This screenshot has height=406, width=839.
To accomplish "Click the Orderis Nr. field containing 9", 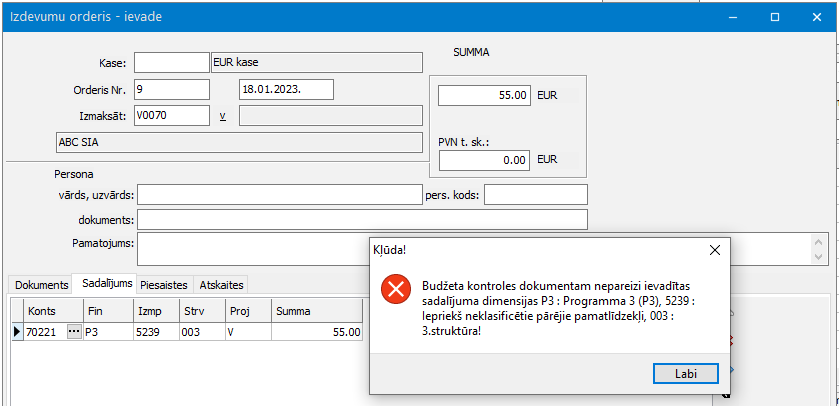I will (172, 89).
